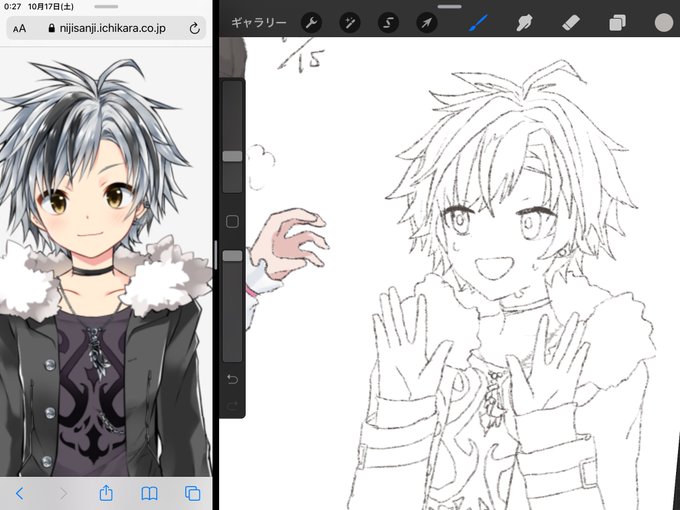Open the active color circle picker
This screenshot has height=510, width=680.
pyautogui.click(x=664, y=23)
